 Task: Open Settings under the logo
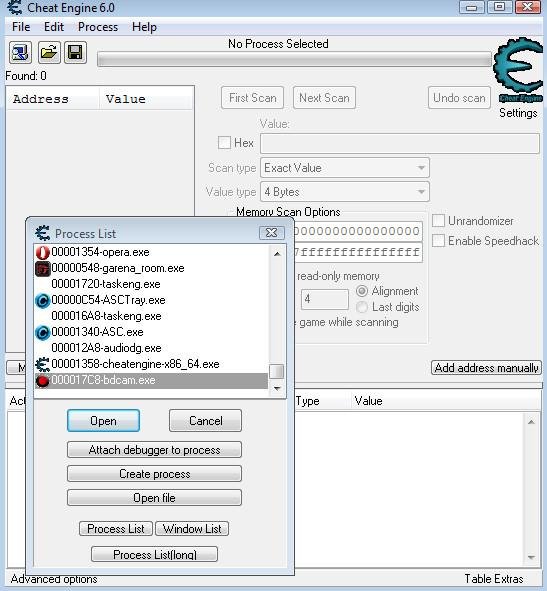click(x=518, y=113)
